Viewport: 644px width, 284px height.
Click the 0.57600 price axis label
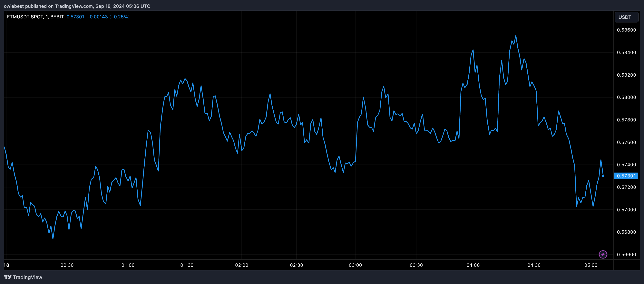[627, 142]
